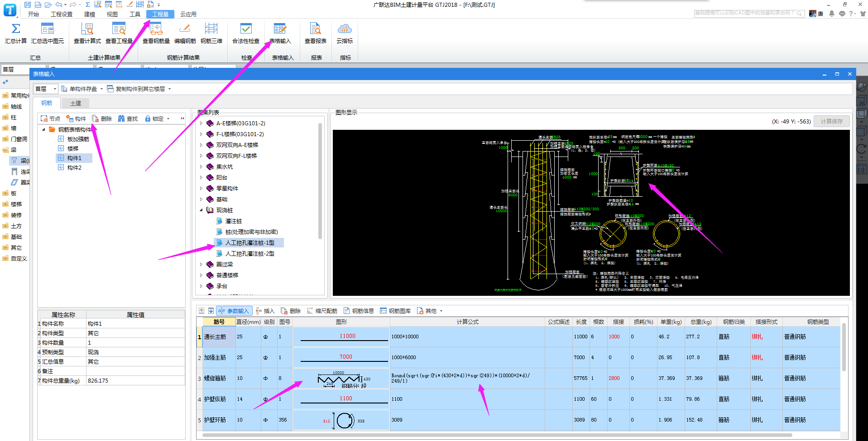Add a 构件 in component tree toolbar
The width and height of the screenshot is (868, 441).
tap(76, 119)
